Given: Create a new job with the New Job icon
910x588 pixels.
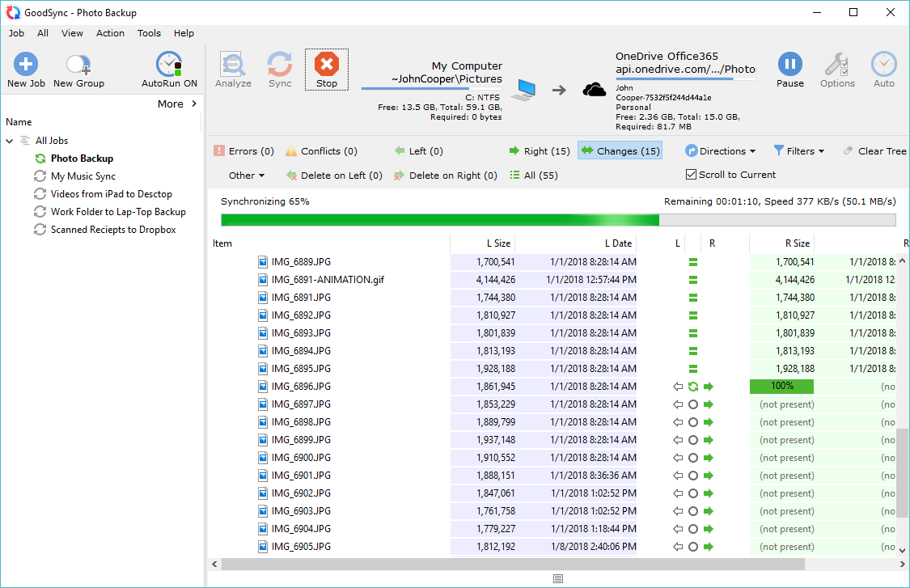Looking at the screenshot, I should point(25,70).
